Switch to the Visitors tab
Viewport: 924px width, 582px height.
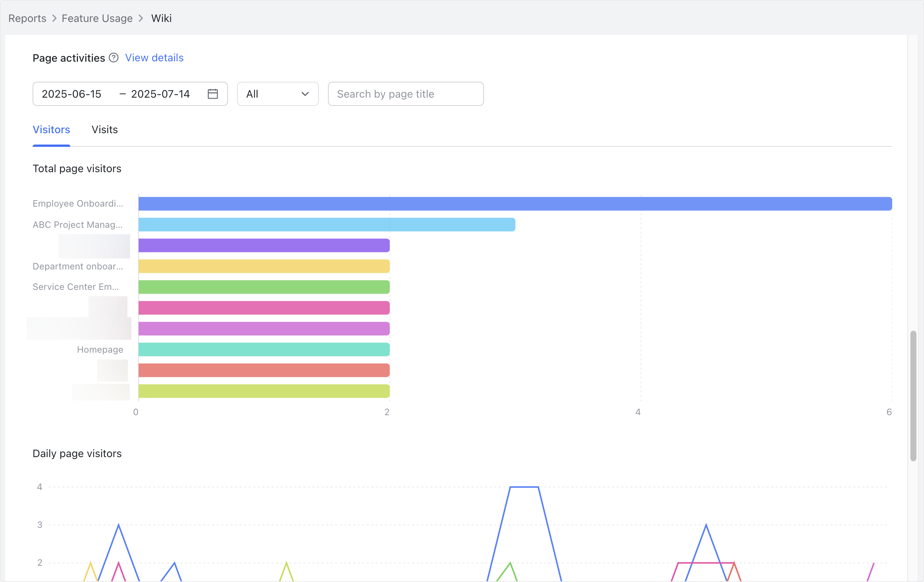[x=52, y=130]
